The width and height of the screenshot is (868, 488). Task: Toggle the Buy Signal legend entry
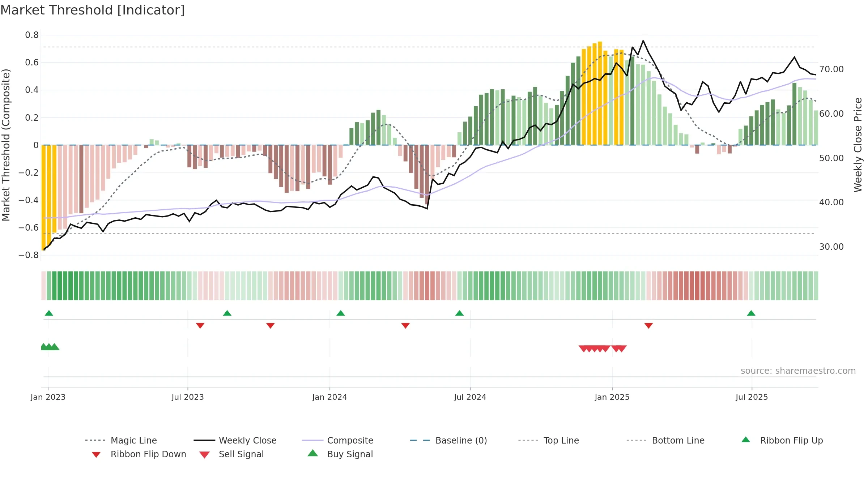340,454
